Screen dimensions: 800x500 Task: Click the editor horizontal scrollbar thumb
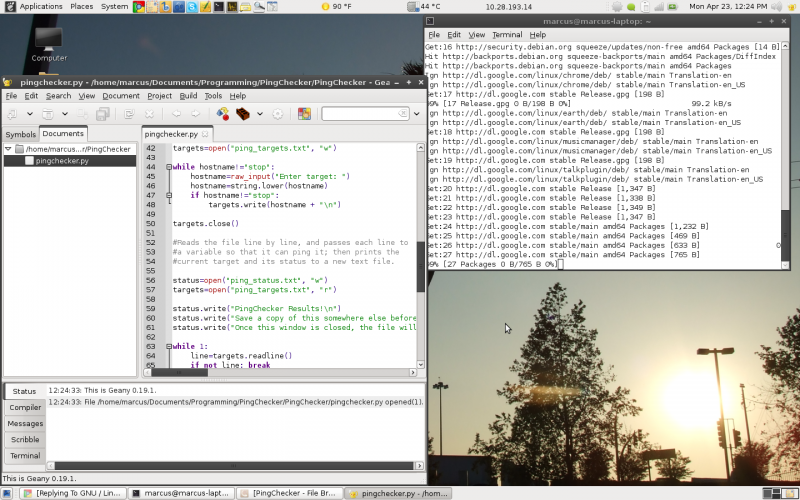(x=180, y=372)
